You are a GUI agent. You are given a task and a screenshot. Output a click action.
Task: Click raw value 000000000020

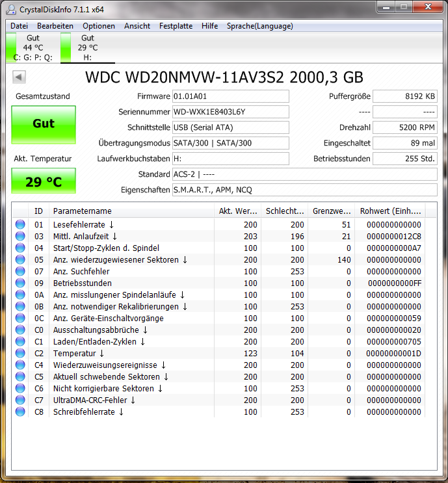click(394, 330)
